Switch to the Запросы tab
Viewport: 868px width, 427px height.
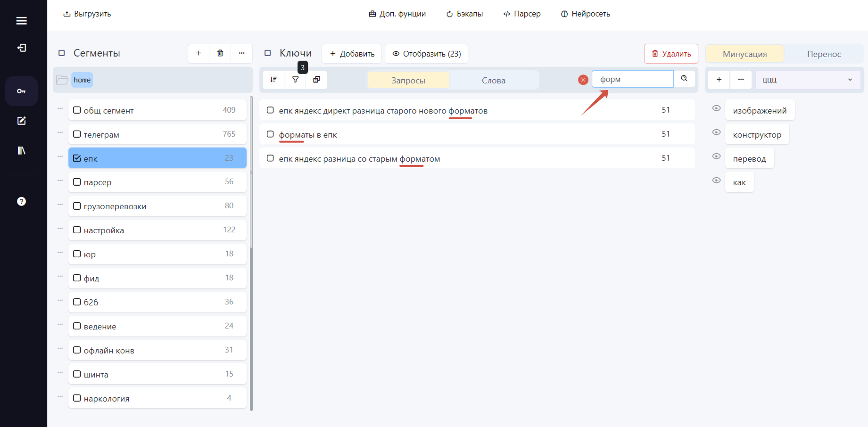point(408,80)
